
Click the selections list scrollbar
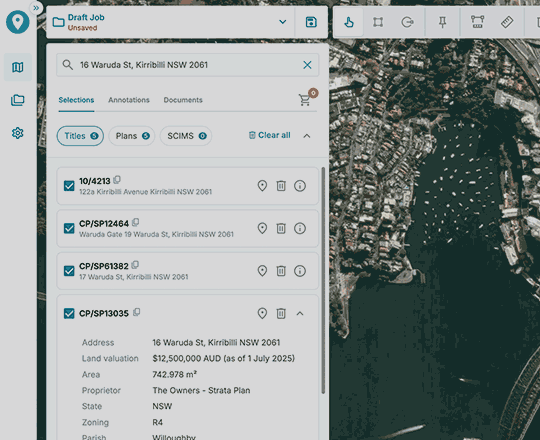323,281
